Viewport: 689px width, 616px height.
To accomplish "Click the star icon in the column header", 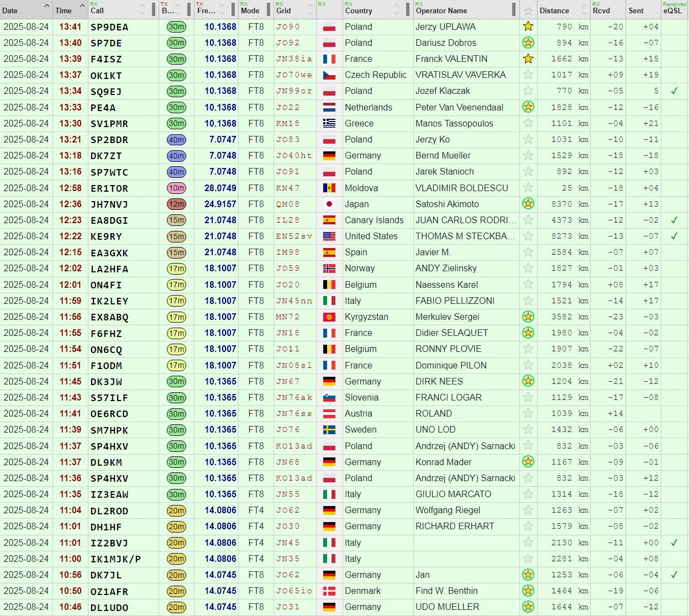I will click(528, 10).
